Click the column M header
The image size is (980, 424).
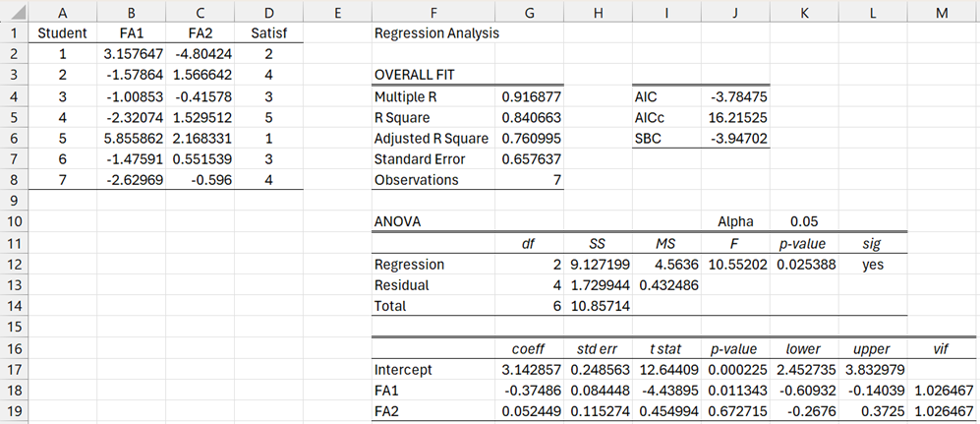click(x=943, y=12)
